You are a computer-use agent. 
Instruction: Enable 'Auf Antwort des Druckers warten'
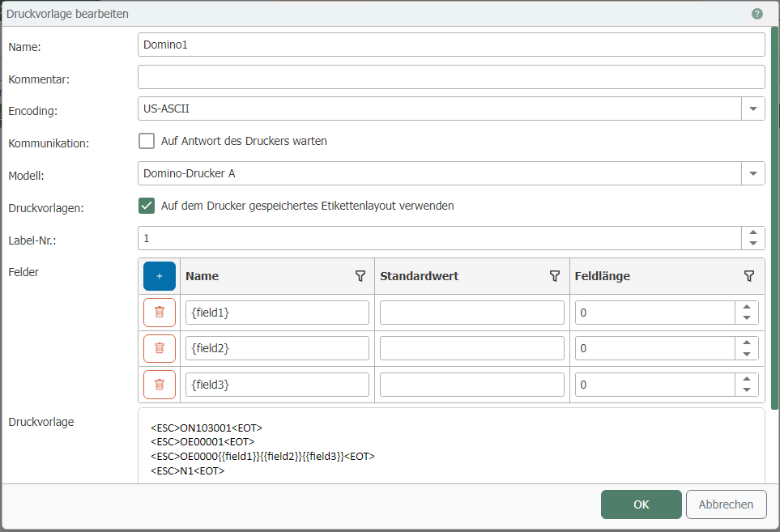point(147,141)
